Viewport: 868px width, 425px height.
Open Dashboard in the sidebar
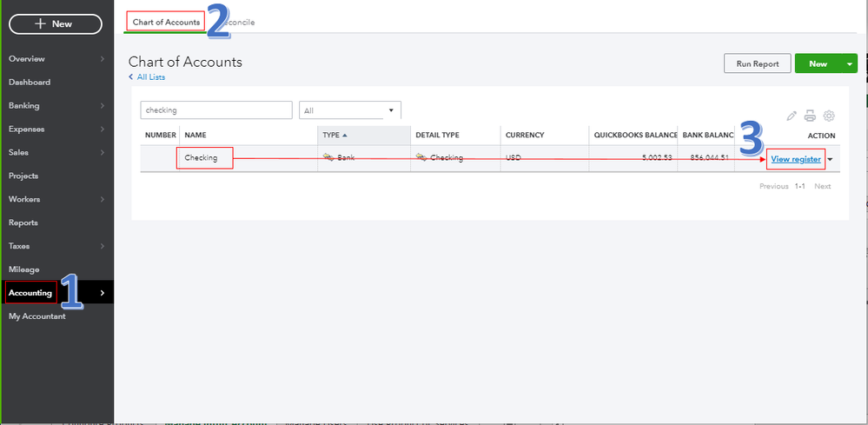pyautogui.click(x=30, y=82)
